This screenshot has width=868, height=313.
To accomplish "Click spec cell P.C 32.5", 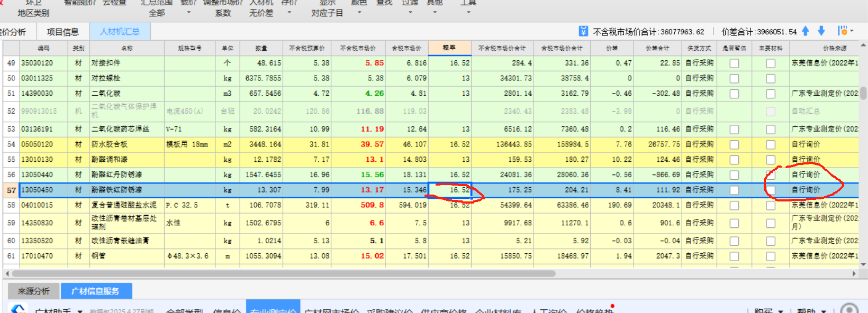I will [190, 205].
